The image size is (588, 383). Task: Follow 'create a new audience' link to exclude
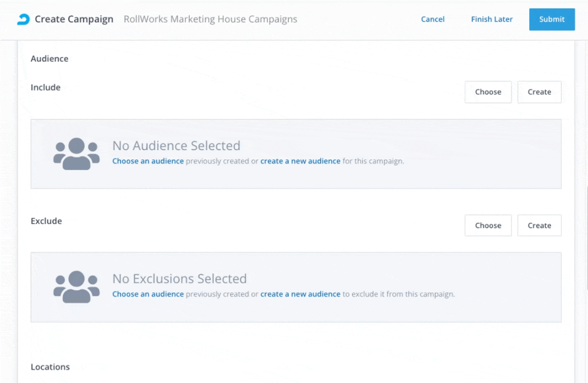pos(300,294)
